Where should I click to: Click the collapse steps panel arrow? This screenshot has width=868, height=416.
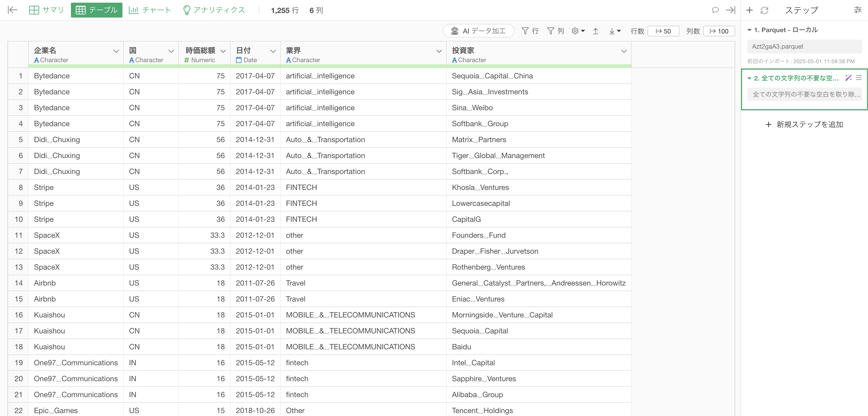(730, 10)
